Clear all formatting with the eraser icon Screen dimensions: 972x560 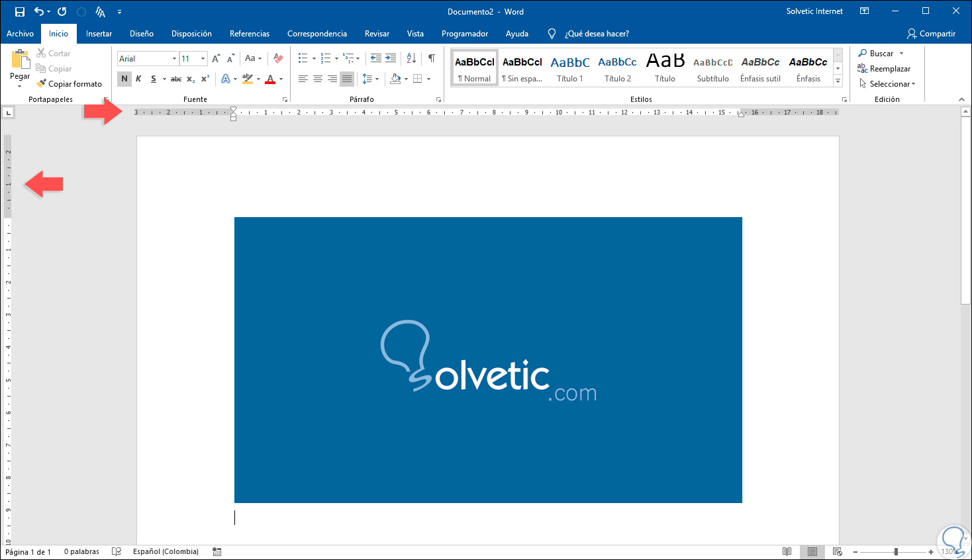coord(278,59)
